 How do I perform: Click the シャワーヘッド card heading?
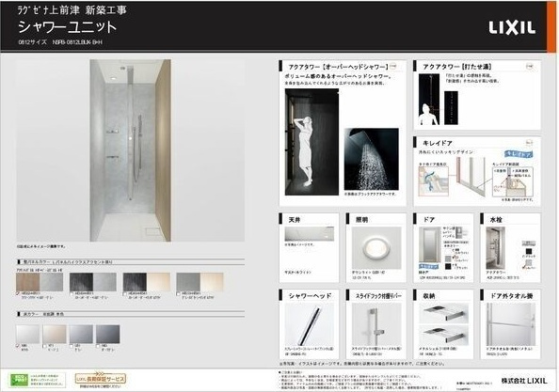310,296
